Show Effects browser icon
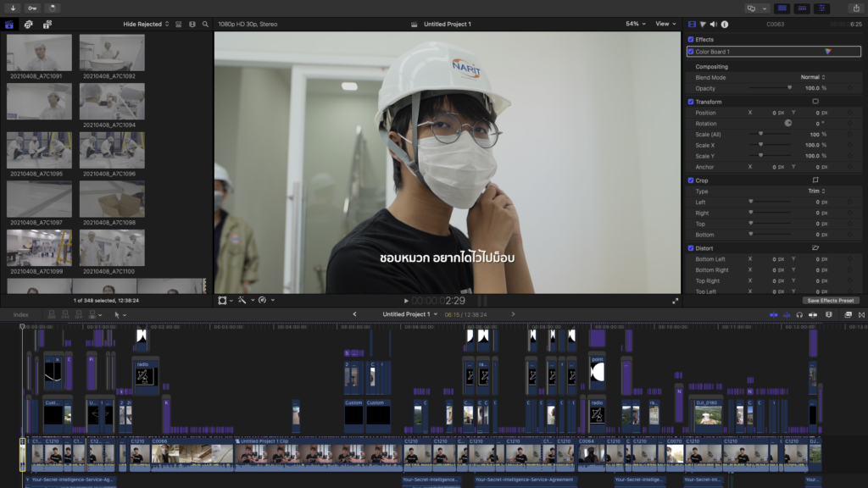 848,315
